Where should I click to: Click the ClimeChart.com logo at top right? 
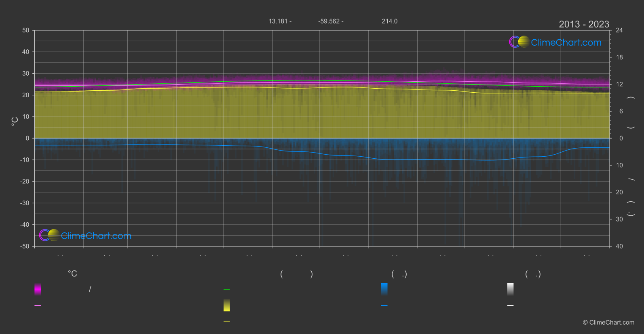(x=555, y=42)
